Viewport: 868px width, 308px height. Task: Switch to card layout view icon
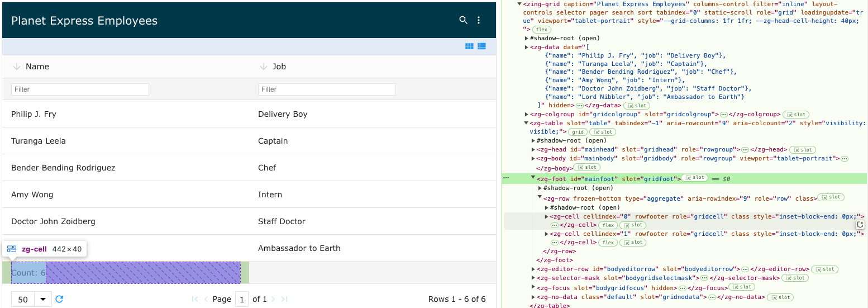469,46
